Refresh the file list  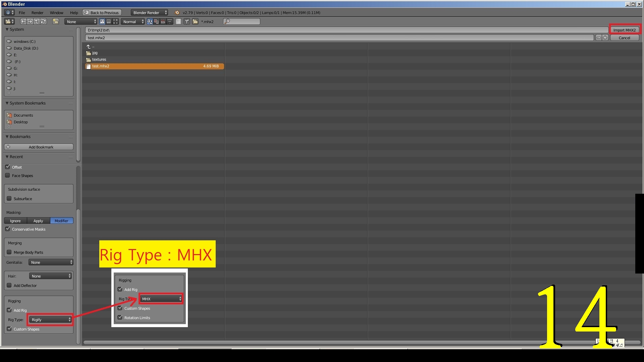[43, 21]
